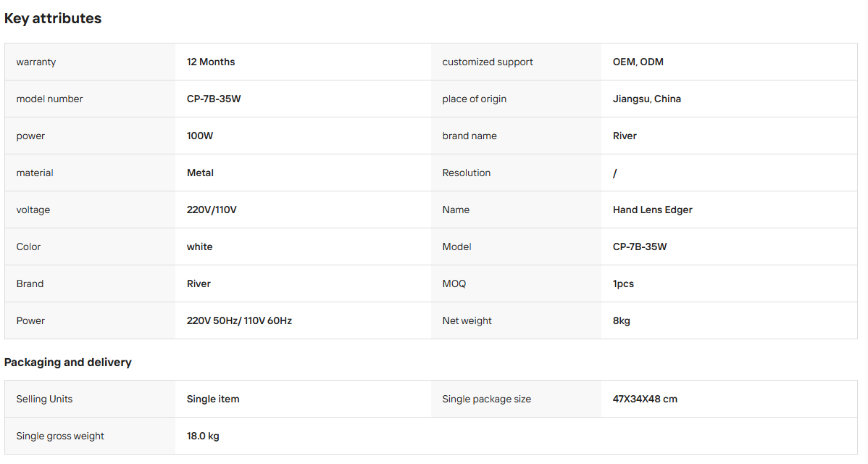Viewport: 868px width, 464px height.
Task: Click the Net weight 8kg value
Action: 621,321
